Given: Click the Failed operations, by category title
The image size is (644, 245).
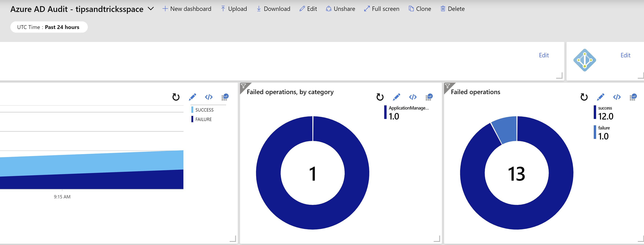Looking at the screenshot, I should 290,92.
